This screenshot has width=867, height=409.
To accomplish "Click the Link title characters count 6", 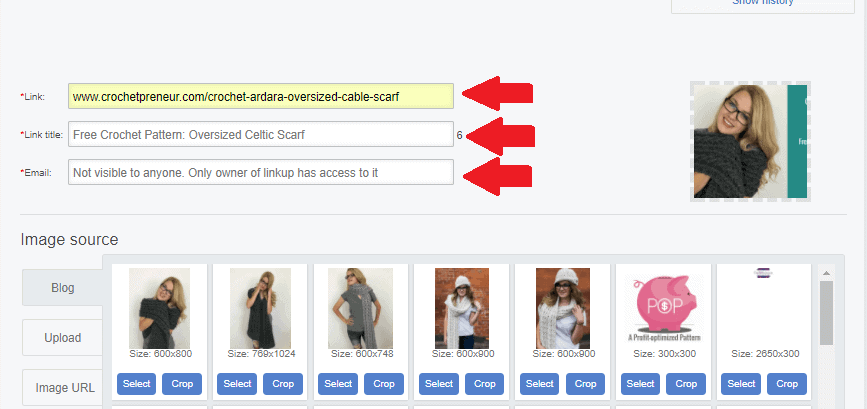I will click(459, 135).
